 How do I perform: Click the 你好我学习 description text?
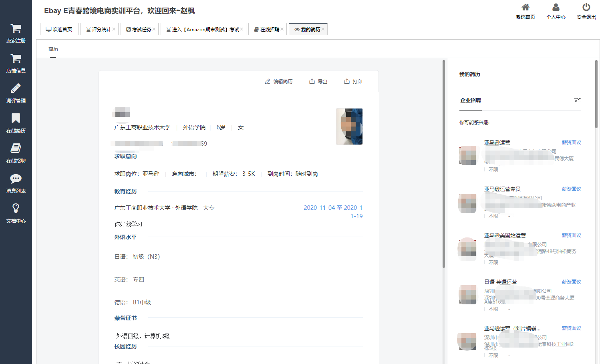129,224
